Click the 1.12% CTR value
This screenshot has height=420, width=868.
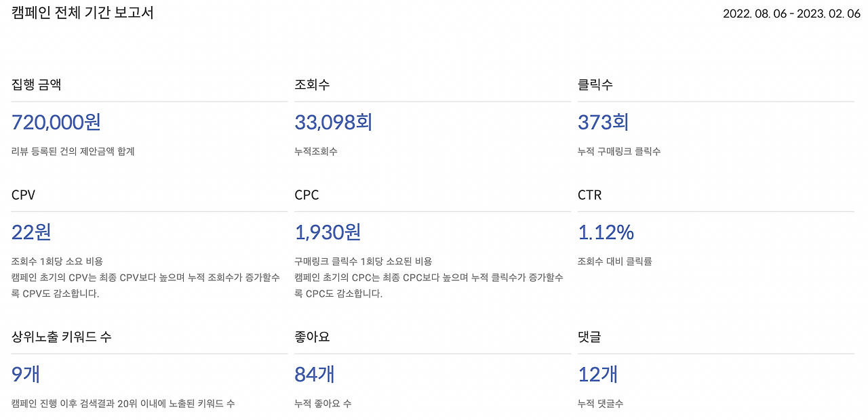pos(606,232)
